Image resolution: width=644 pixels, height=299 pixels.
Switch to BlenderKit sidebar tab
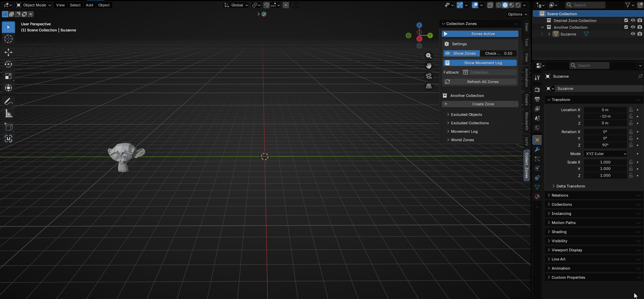526,121
